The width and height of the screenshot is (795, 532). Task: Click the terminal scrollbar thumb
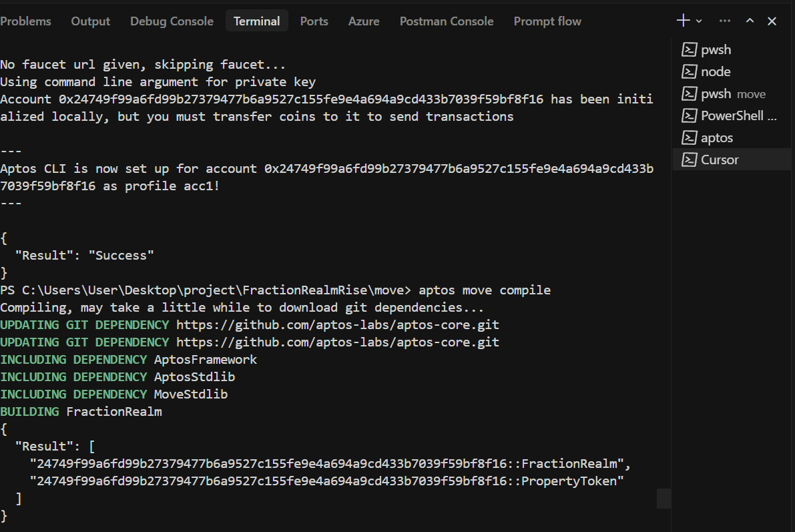(x=664, y=499)
